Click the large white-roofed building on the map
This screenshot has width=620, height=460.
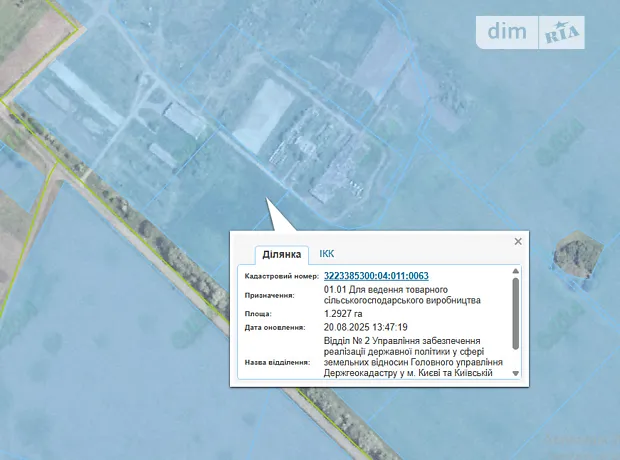(x=259, y=115)
